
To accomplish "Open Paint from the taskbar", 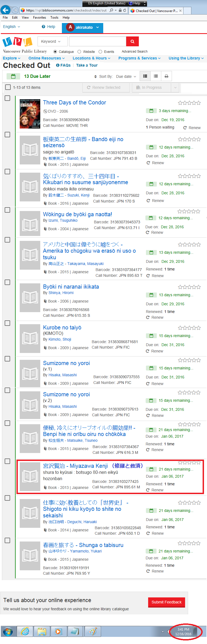I will click(x=93, y=632).
